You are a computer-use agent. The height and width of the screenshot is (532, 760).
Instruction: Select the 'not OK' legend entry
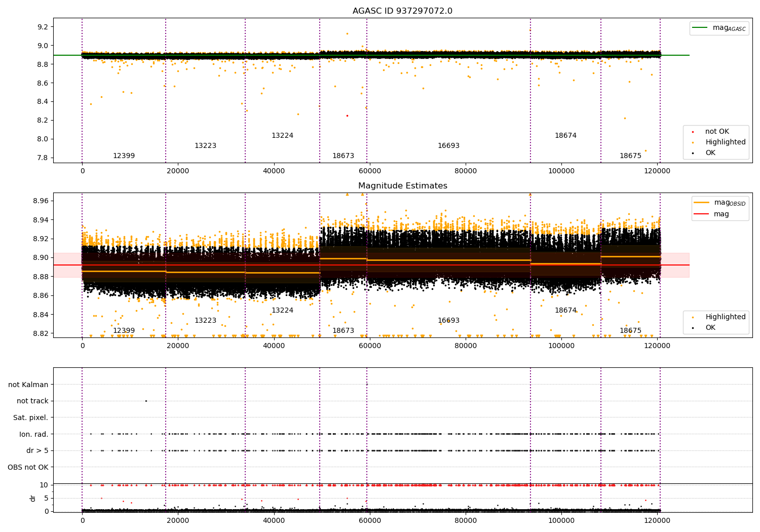click(x=717, y=132)
